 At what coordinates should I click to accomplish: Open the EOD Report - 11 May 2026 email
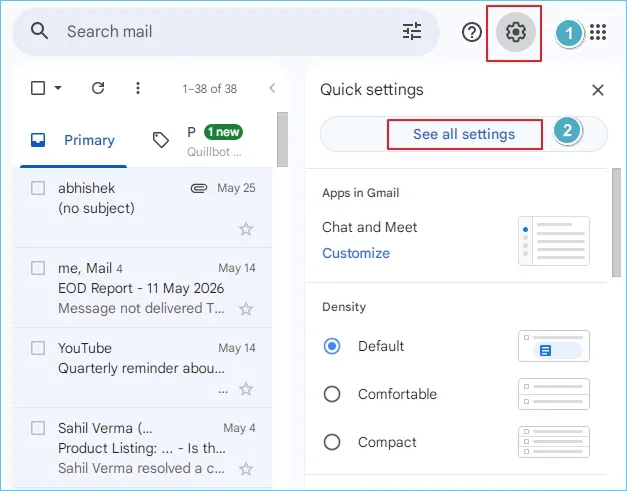(142, 288)
